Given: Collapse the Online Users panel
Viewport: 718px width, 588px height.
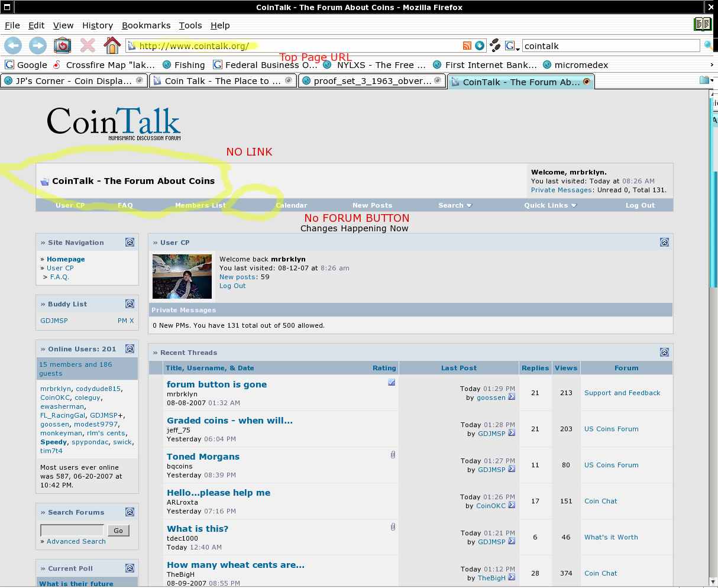Looking at the screenshot, I should 130,349.
